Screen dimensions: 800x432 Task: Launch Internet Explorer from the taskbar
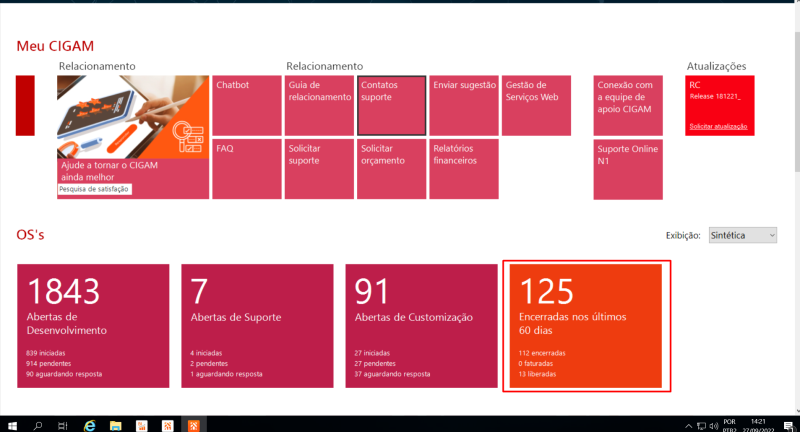pyautogui.click(x=89, y=425)
